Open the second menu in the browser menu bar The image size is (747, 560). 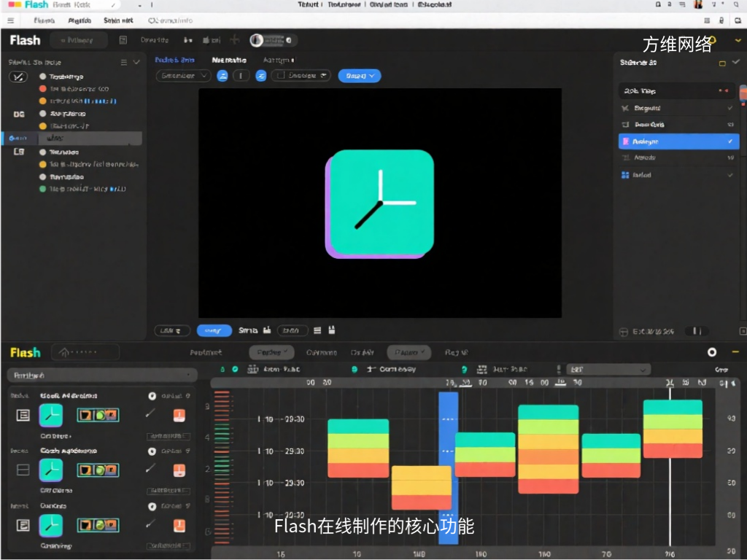(80, 20)
